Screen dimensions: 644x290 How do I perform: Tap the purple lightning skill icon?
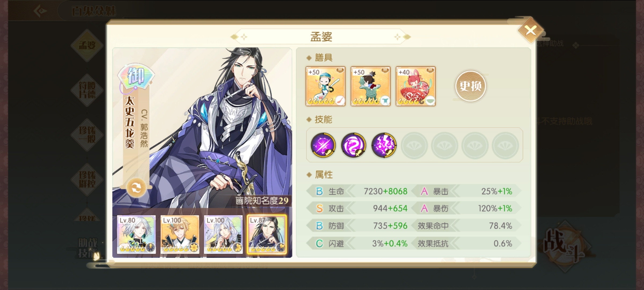point(384,145)
